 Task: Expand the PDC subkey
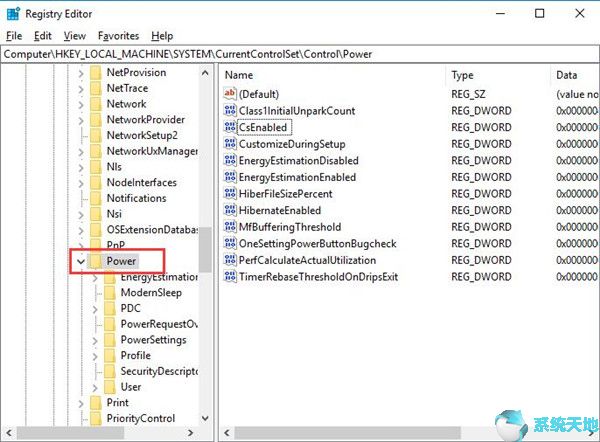(95, 309)
